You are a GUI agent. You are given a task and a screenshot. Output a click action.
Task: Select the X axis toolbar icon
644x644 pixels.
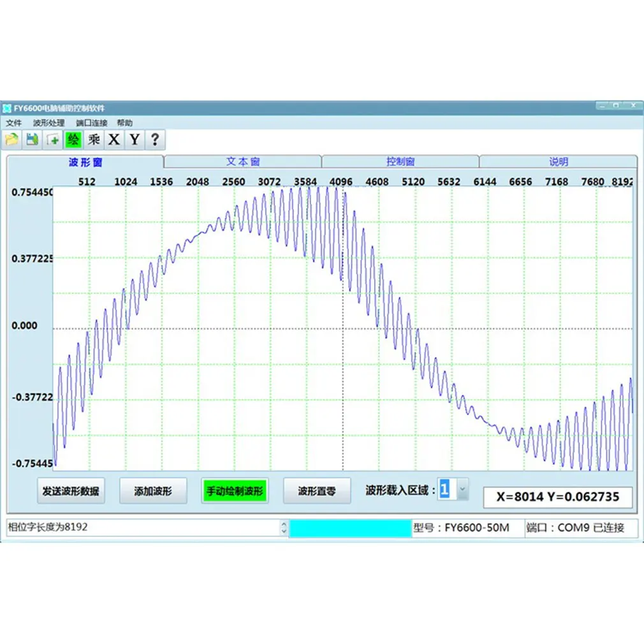[114, 140]
